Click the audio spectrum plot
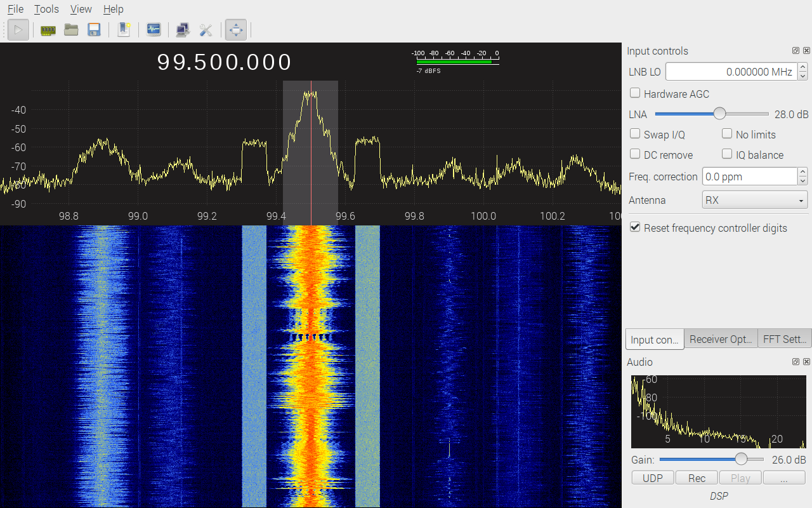 pyautogui.click(x=719, y=411)
